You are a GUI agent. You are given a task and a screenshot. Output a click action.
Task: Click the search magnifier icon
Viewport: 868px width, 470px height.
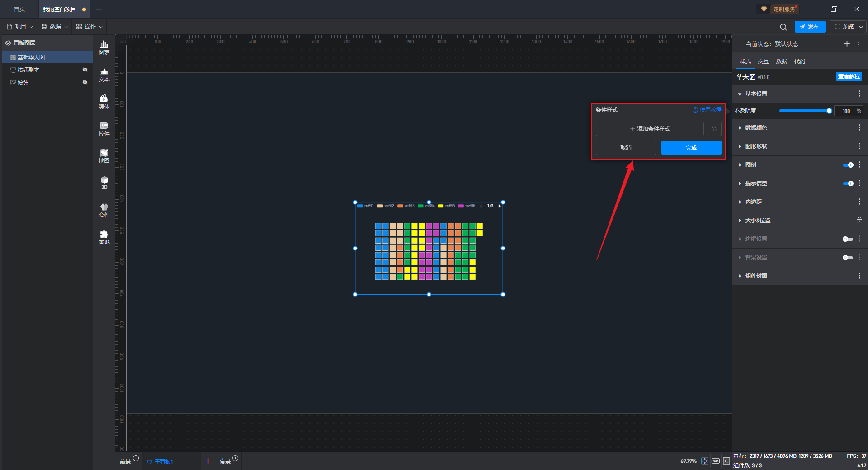(783, 27)
